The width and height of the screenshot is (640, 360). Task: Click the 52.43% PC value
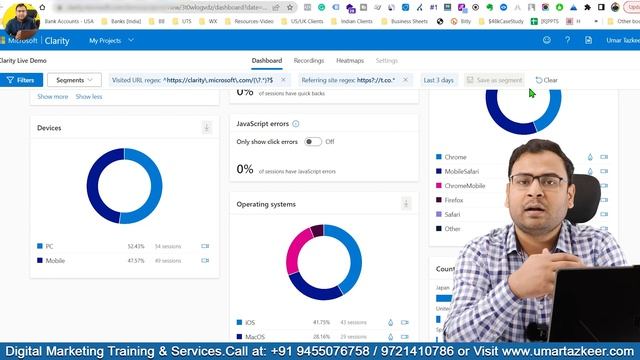click(x=136, y=246)
